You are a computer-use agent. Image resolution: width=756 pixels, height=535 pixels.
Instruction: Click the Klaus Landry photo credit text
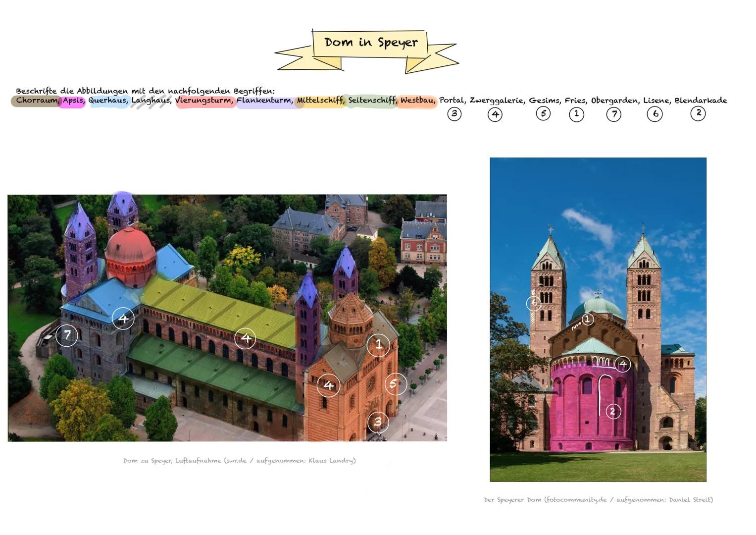coord(239,461)
